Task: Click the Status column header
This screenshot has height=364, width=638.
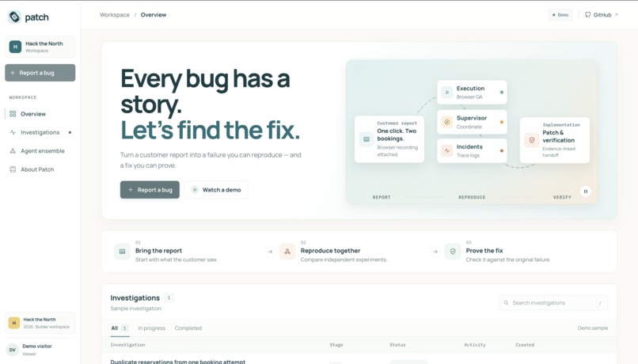Action: pos(397,345)
